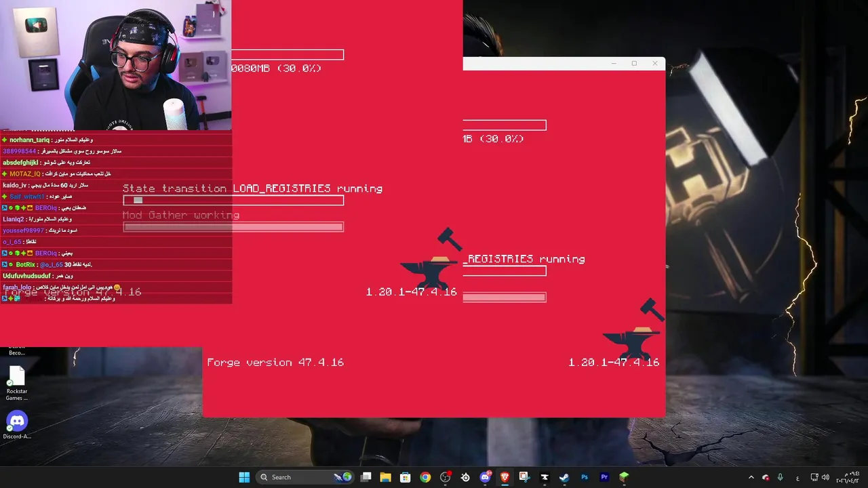Open the Discord app in the taskbar
Screen dimensions: 868x488
click(485, 477)
